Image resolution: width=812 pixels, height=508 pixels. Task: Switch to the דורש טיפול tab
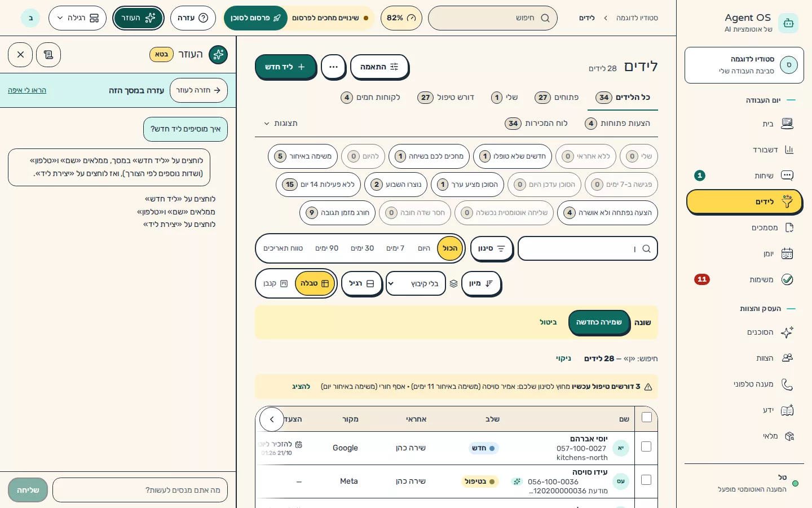445,97
